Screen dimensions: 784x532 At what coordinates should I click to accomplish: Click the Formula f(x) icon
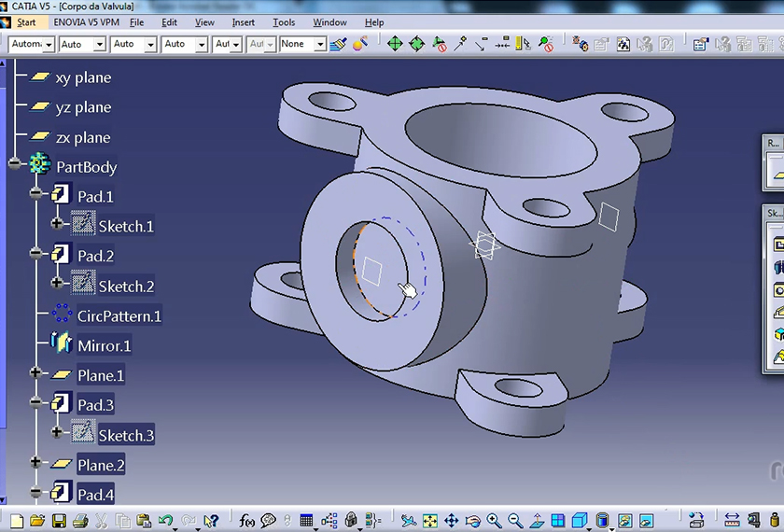246,521
